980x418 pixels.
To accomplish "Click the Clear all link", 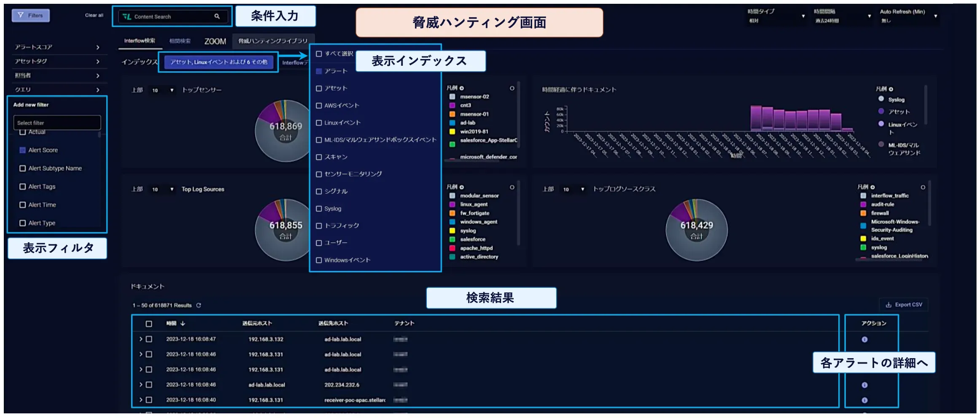I will (x=93, y=14).
